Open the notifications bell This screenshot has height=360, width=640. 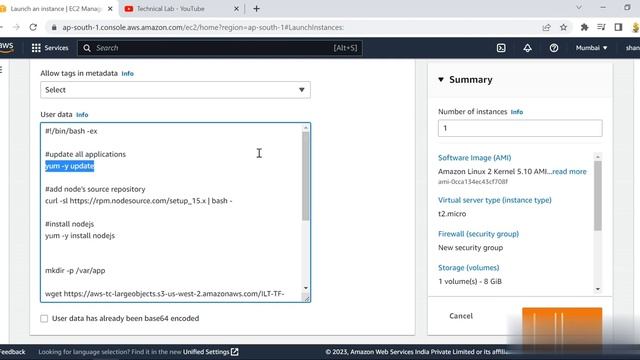coord(527,48)
